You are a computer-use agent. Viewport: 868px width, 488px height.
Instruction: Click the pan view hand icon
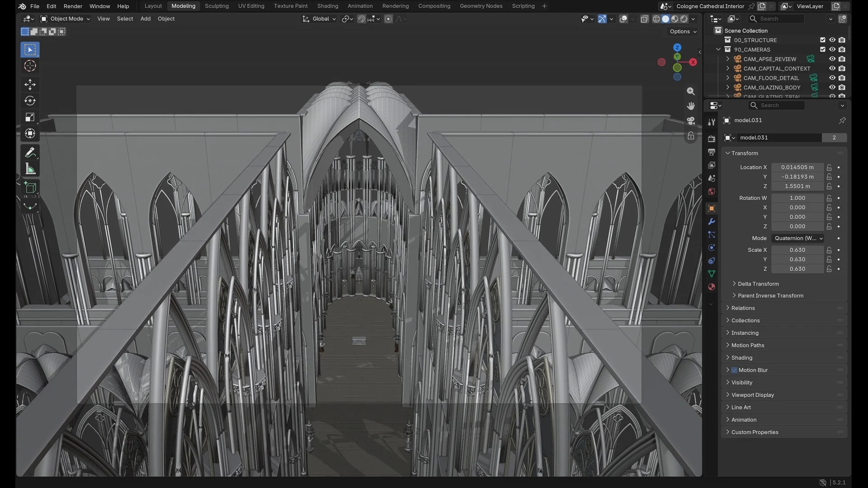[691, 106]
